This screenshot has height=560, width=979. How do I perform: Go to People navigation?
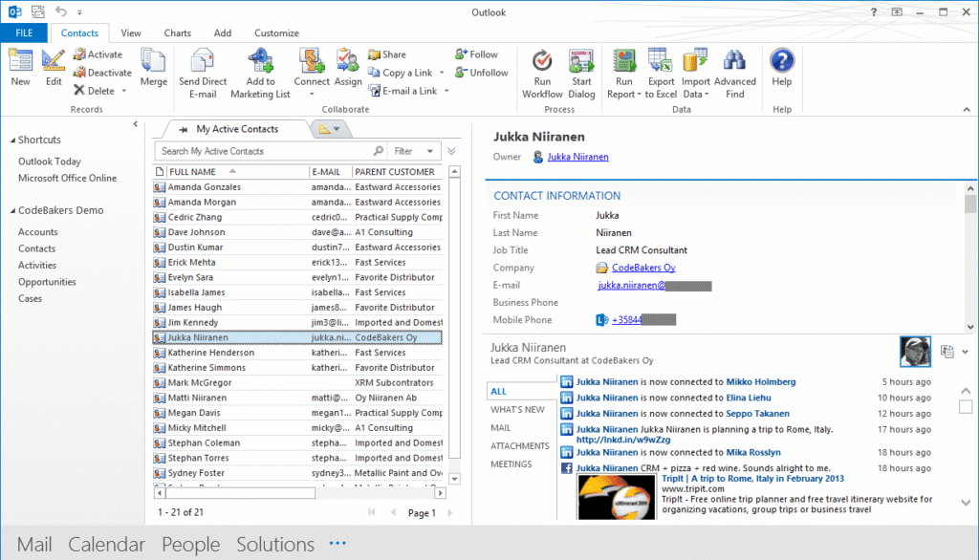tap(190, 545)
